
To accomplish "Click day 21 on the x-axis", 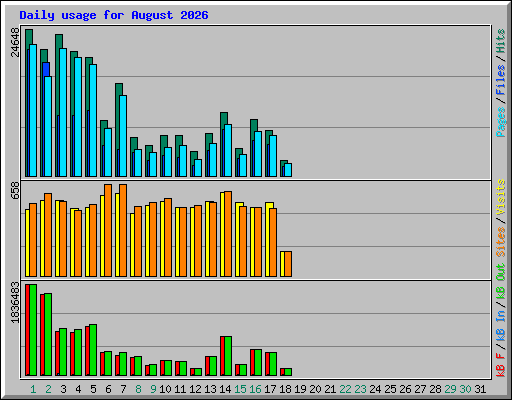I will (330, 389).
